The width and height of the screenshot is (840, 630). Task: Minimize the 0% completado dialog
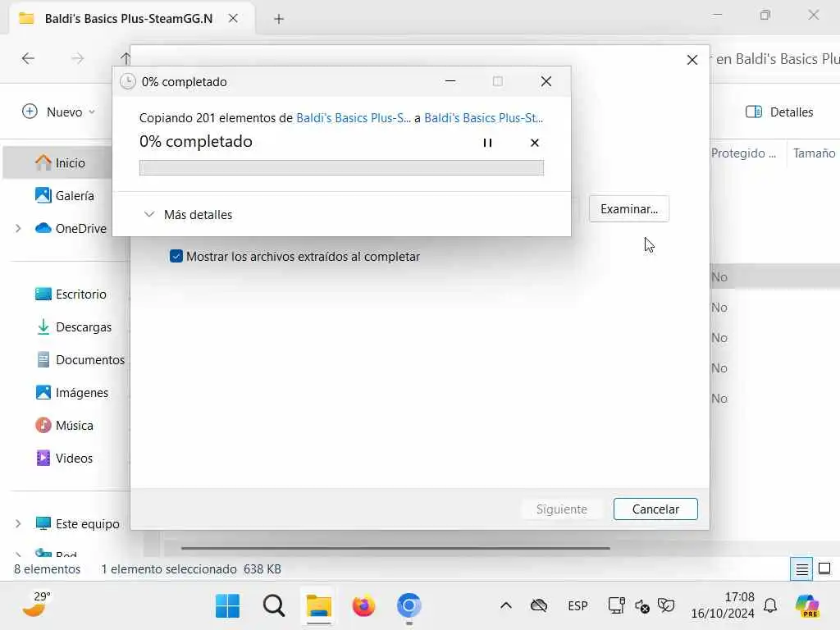click(x=450, y=81)
